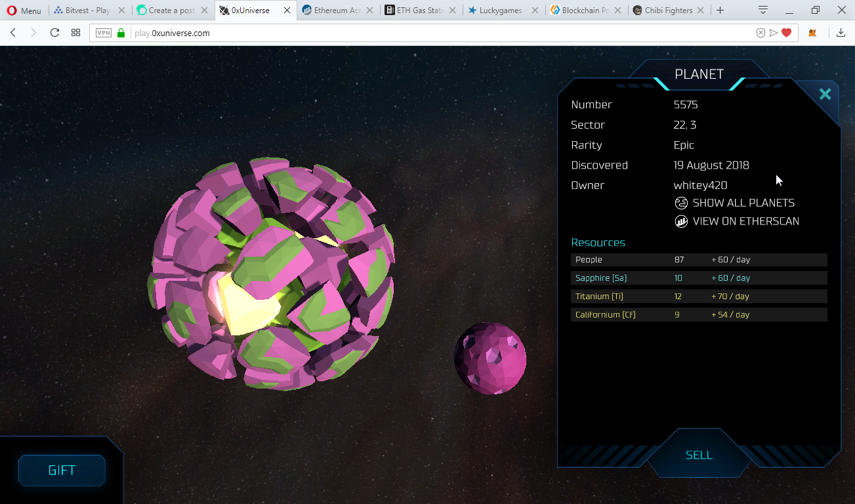Click the SELL button
The width and height of the screenshot is (855, 504).
699,455
